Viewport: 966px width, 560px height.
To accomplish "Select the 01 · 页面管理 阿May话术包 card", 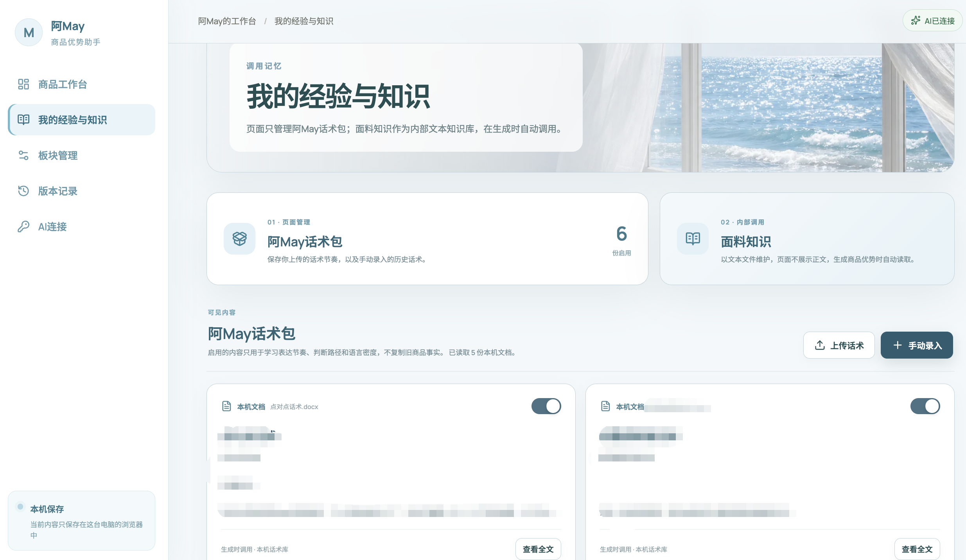I will coord(427,239).
